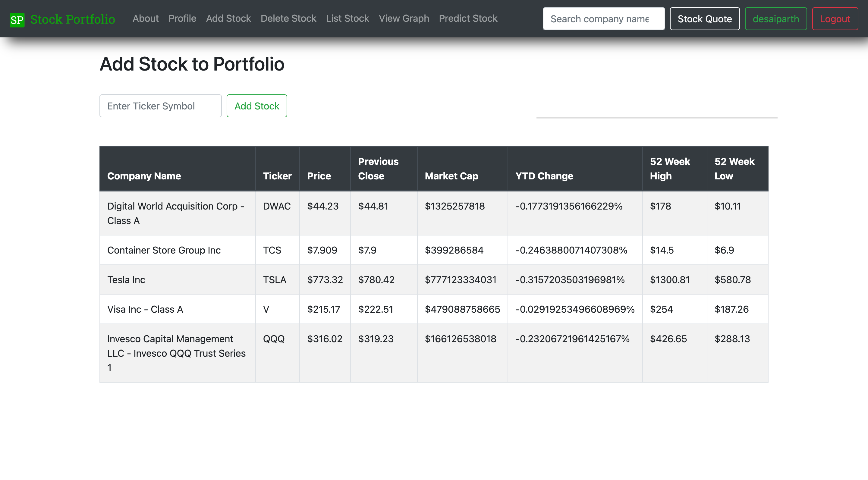This screenshot has width=868, height=480.
Task: Click the Company Name column header
Action: coord(144,176)
